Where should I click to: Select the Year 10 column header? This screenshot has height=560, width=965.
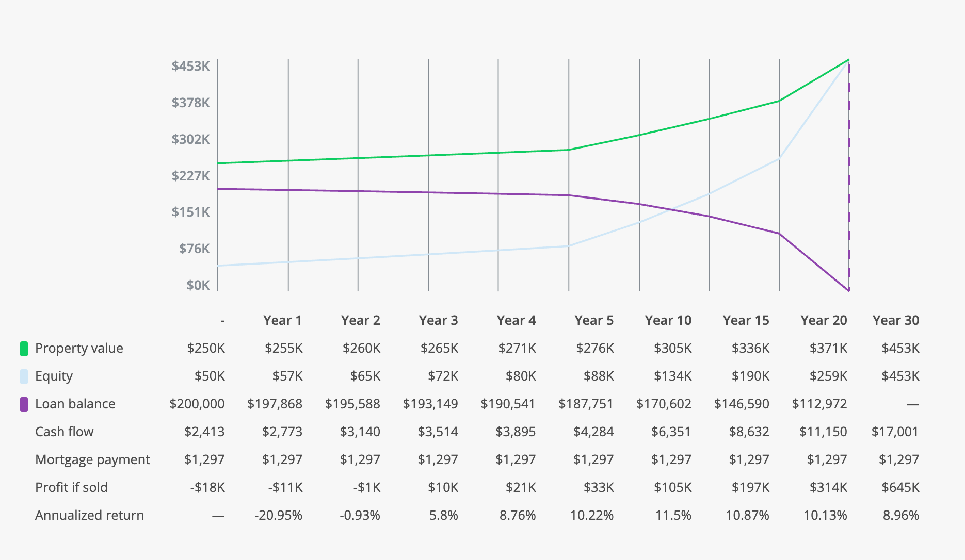click(x=668, y=320)
